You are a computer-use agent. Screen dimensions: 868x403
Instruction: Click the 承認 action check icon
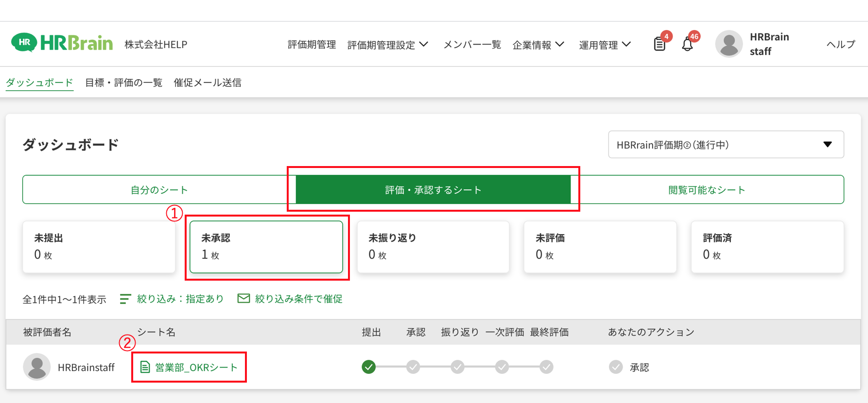(616, 367)
